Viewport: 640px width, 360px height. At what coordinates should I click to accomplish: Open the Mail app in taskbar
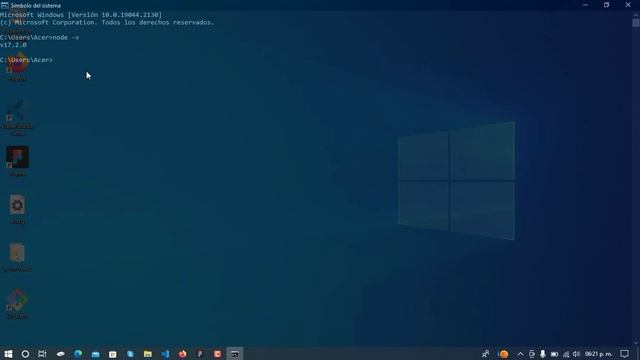[96, 354]
